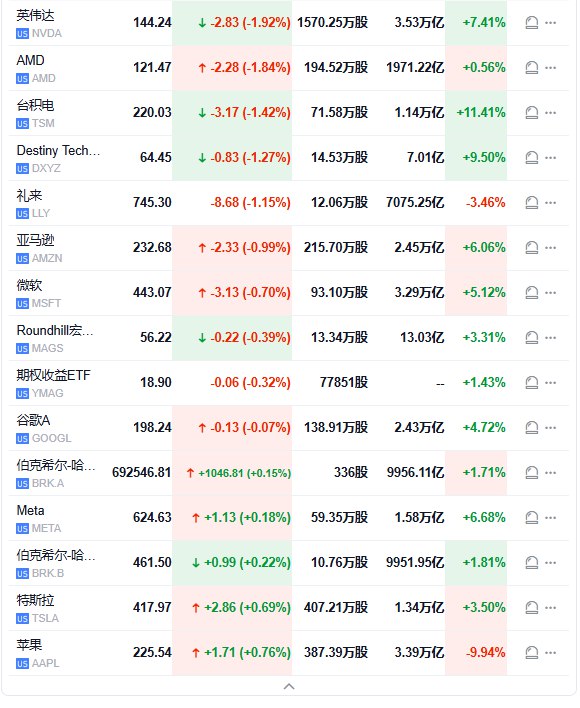Click META price 624.63
Viewport: 580px width, 708px height.
[153, 518]
